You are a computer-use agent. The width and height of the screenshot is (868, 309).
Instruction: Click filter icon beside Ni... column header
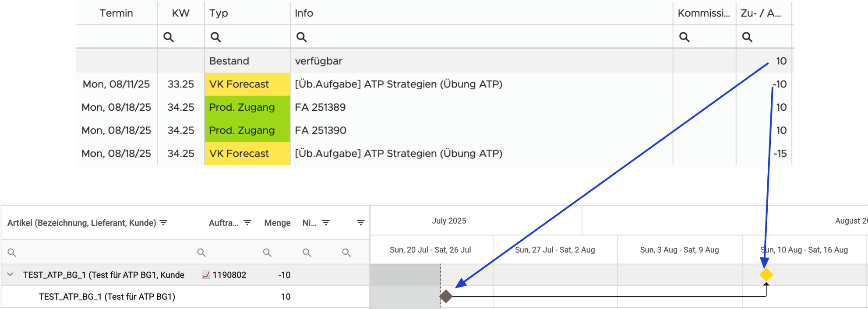point(326,223)
